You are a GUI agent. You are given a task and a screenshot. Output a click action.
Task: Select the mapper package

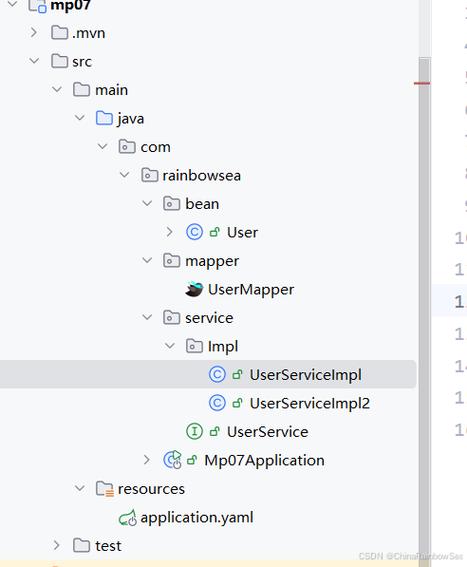(x=212, y=261)
